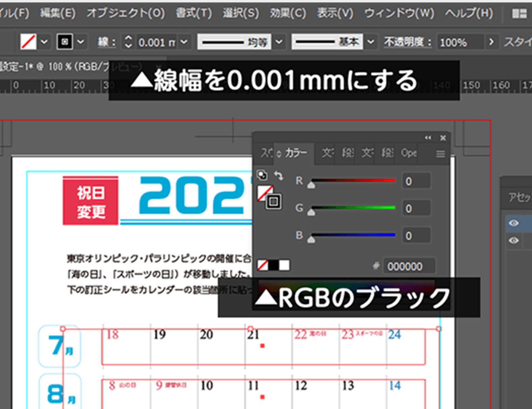This screenshot has width=532, height=409.
Task: Expand the 基本 brush definition dropdown
Action: [x=371, y=42]
